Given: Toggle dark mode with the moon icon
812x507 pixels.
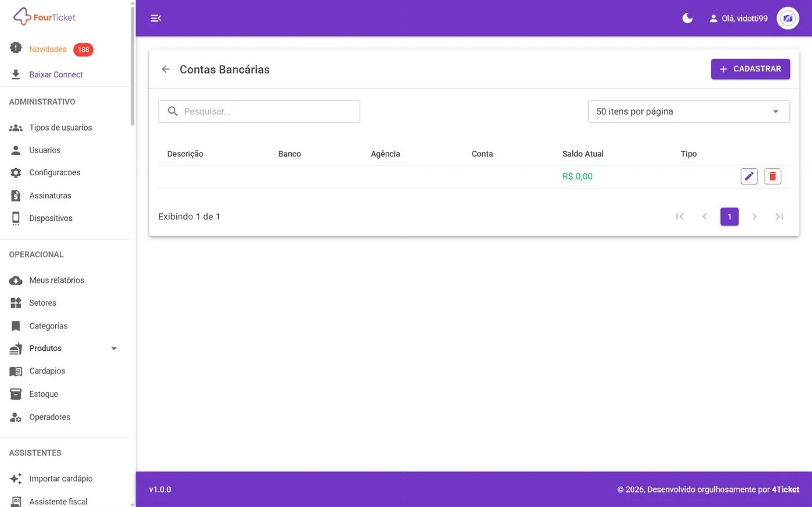Looking at the screenshot, I should click(687, 18).
